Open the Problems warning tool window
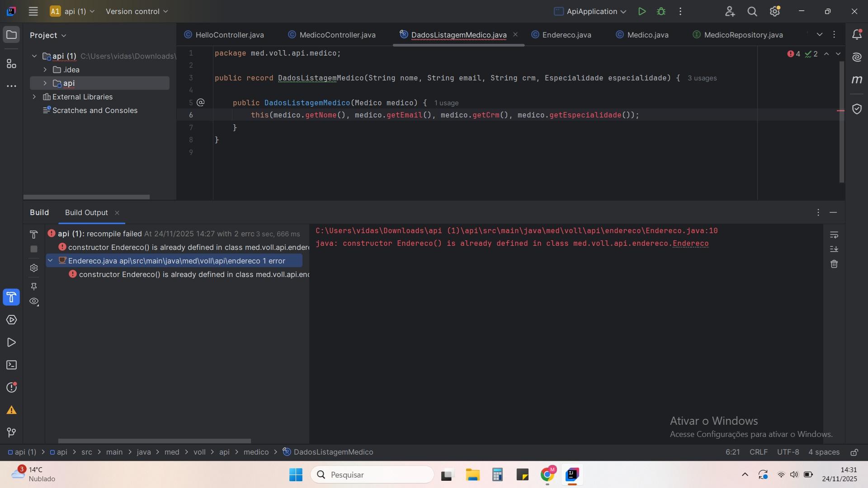 tap(11, 410)
